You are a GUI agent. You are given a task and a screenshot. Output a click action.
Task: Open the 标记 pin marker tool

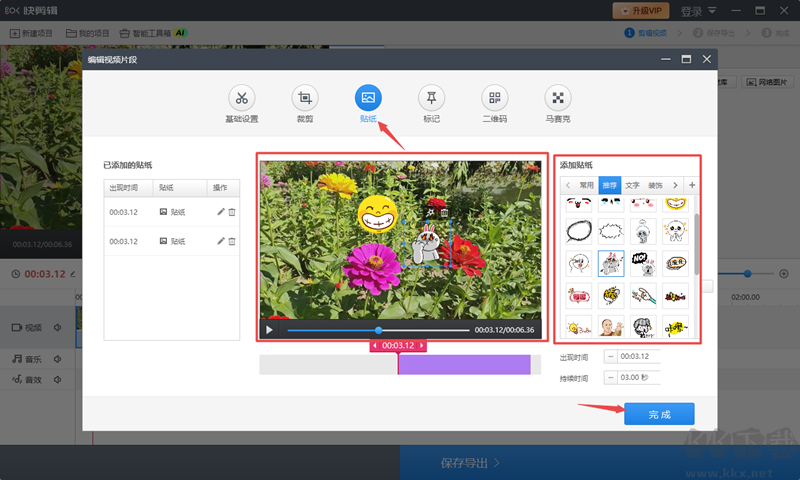coord(431,97)
